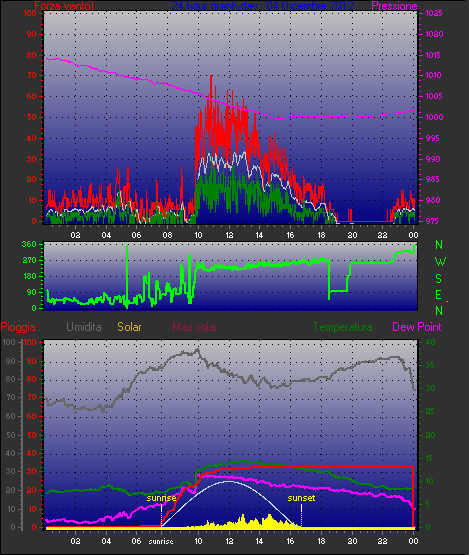This screenshot has width=469, height=555.
Task: Click the '1000' pressure axis value
Action: [x=434, y=117]
